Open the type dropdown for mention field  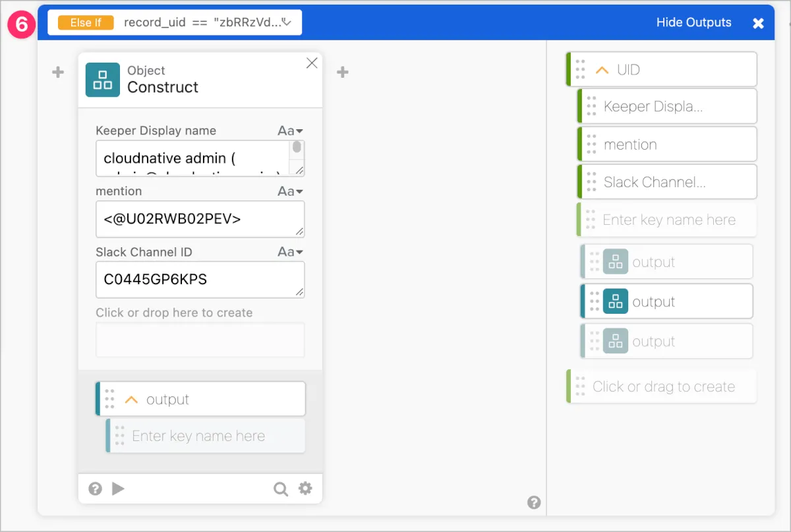290,191
